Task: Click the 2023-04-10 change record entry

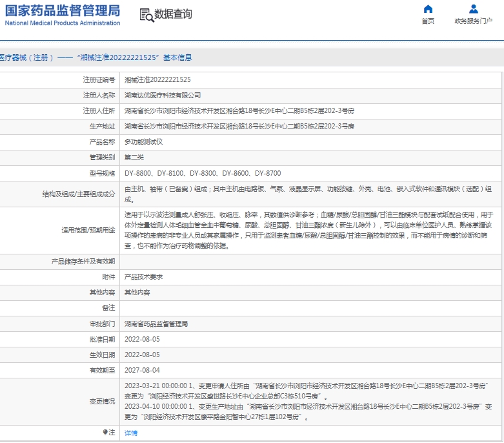Action: (x=308, y=412)
